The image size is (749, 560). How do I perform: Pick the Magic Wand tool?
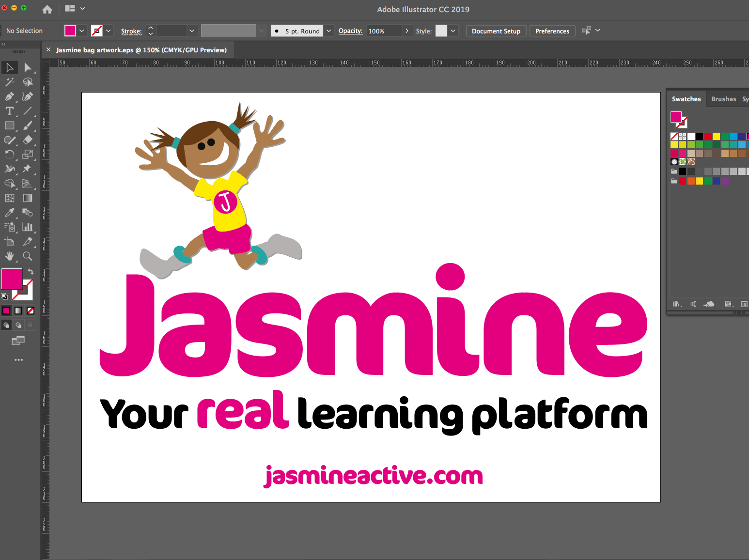click(9, 82)
